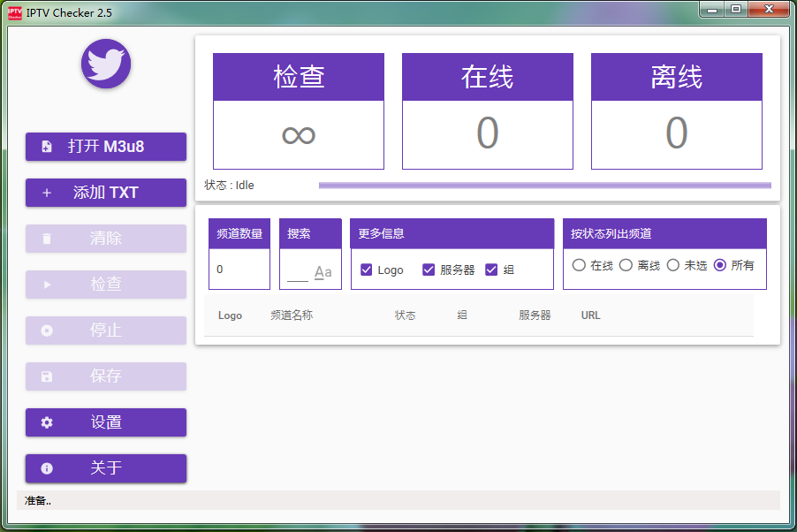This screenshot has height=532, width=797.
Task: Click the 清除 button label
Action: [106, 238]
